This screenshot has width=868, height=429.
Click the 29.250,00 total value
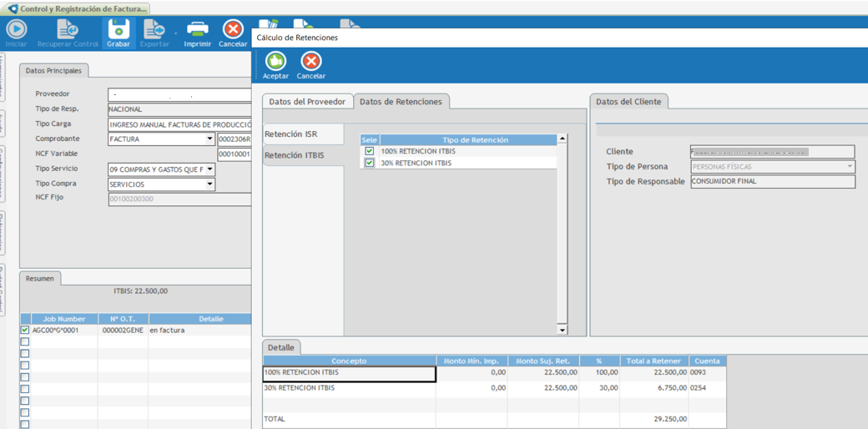[670, 419]
